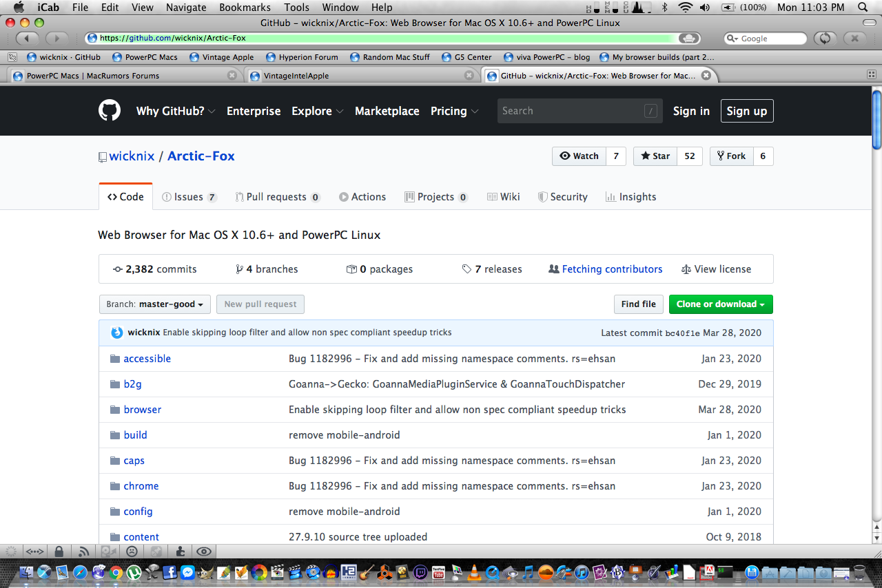Open Facebook icon in the dock
The width and height of the screenshot is (882, 588).
coord(170,572)
